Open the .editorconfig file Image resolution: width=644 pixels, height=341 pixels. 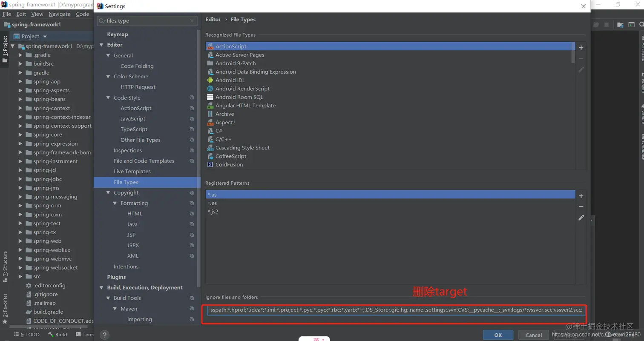[49, 285]
